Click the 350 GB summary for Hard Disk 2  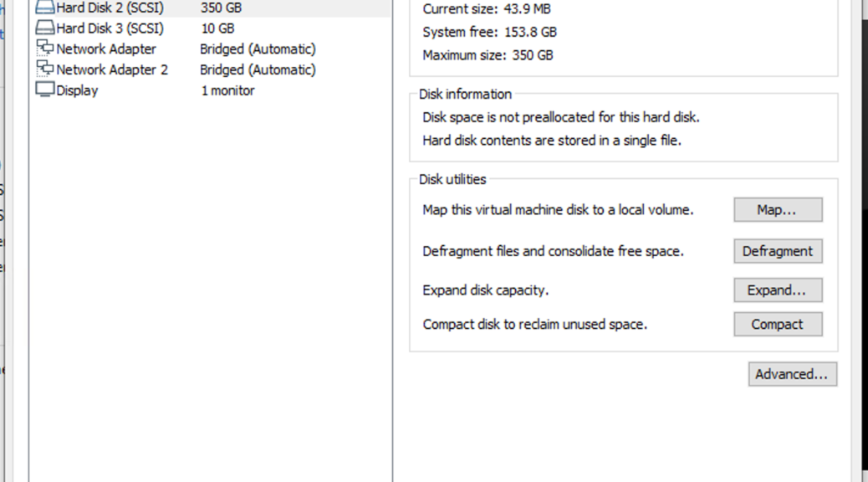(221, 8)
